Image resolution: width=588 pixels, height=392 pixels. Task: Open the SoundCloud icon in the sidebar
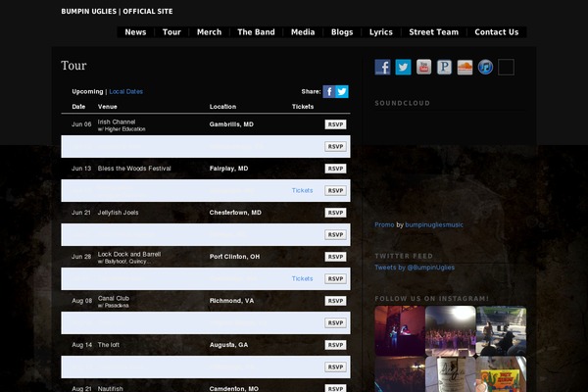465,68
